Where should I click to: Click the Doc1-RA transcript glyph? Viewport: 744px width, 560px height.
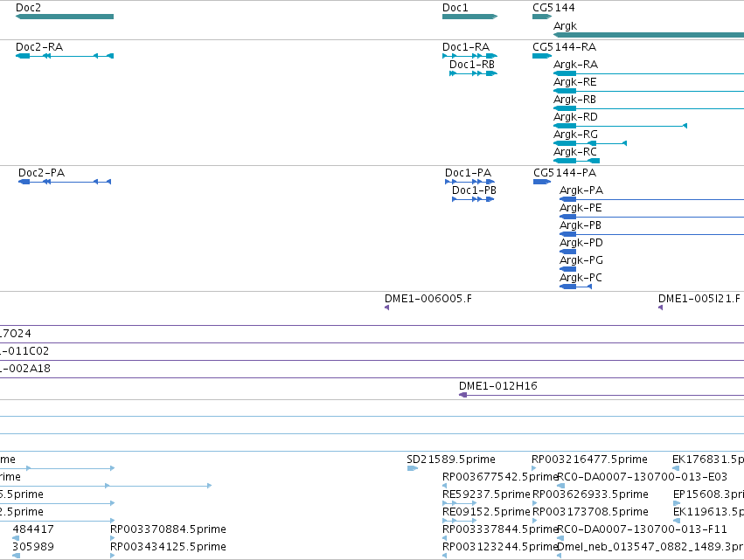(x=469, y=56)
